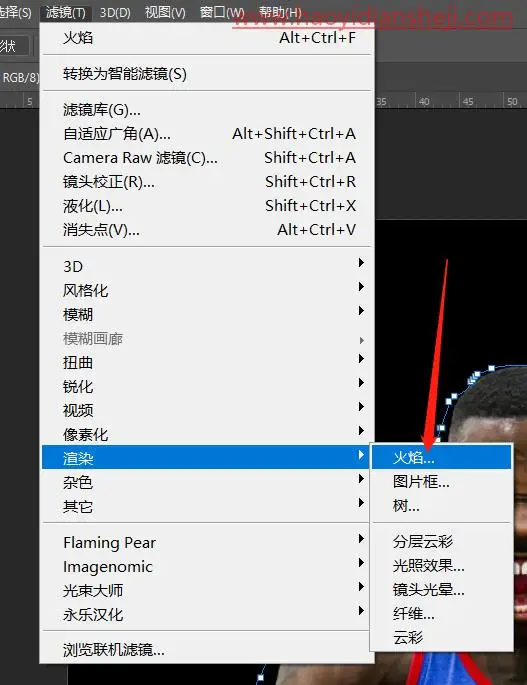
Task: Choose 镜头校正(R)... lens correction
Action: (x=208, y=182)
